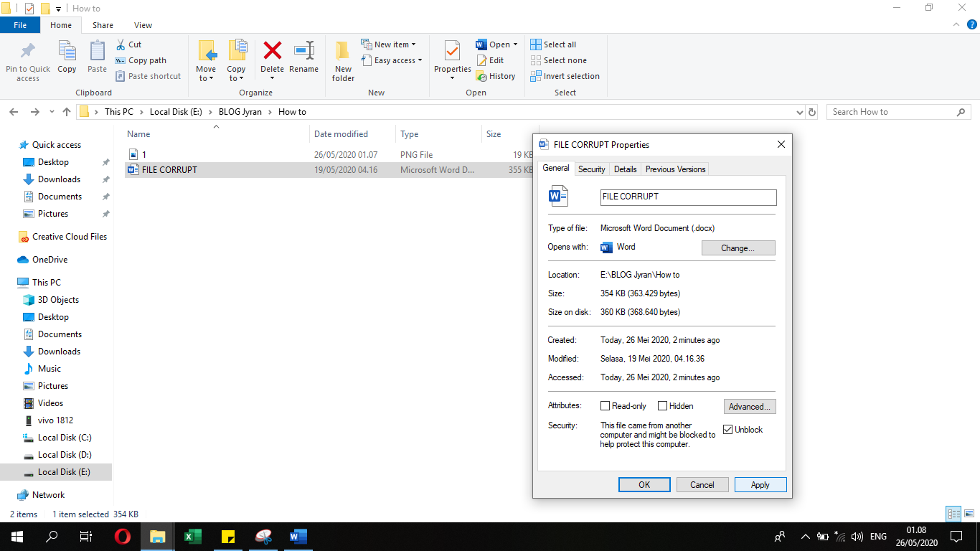This screenshot has width=980, height=551.
Task: Expand the Open dropdown arrow
Action: click(515, 44)
